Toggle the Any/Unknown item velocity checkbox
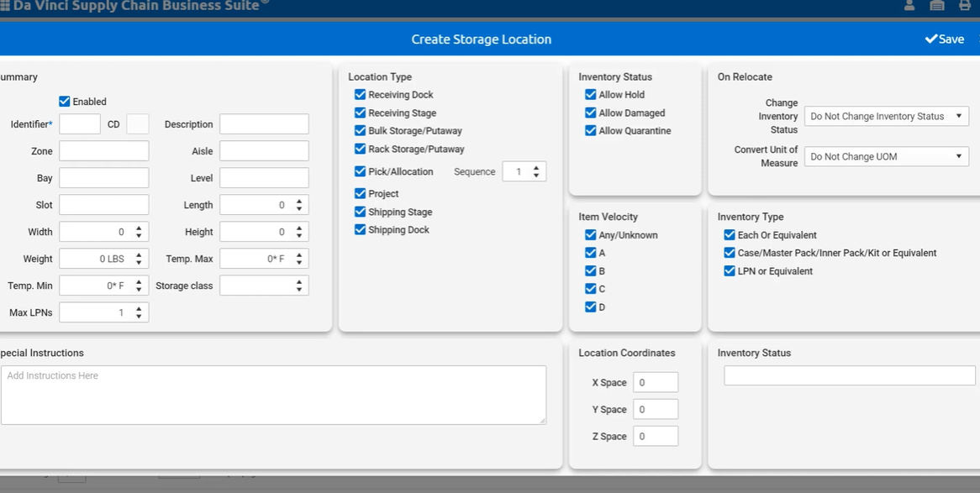Screen dimensions: 980x493 [591, 235]
